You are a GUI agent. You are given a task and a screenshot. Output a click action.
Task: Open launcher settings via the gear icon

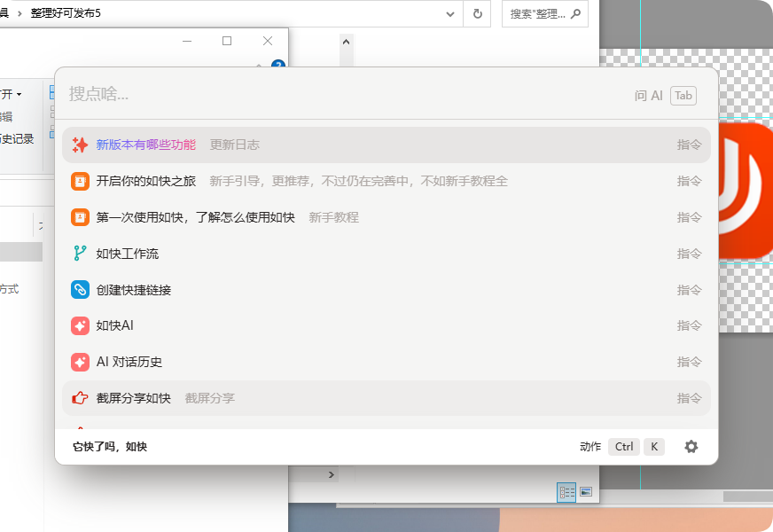point(691,447)
